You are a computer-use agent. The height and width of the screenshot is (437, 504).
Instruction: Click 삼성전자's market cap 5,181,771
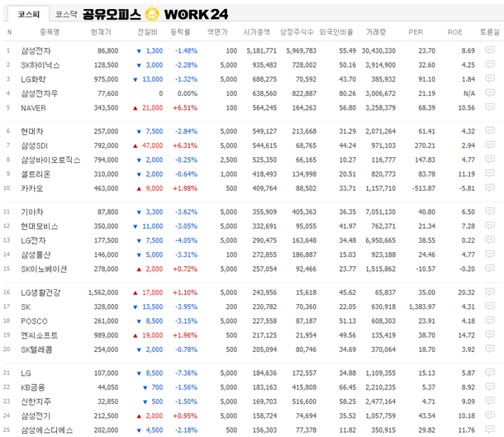tap(261, 50)
